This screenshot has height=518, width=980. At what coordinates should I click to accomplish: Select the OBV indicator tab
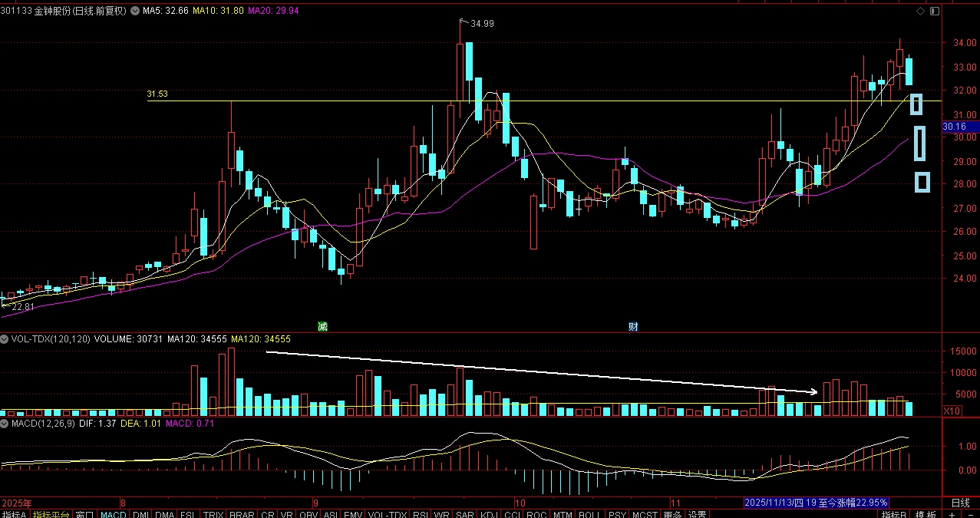(309, 515)
